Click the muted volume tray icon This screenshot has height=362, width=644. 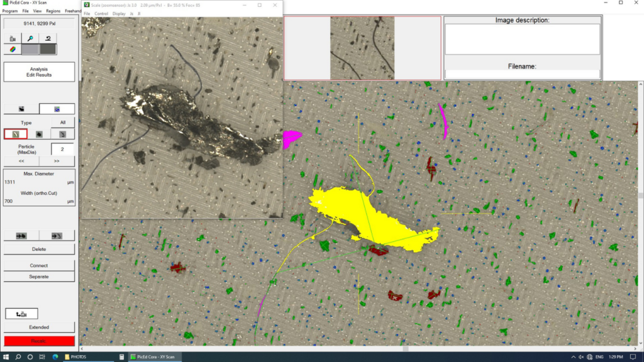coord(581,357)
